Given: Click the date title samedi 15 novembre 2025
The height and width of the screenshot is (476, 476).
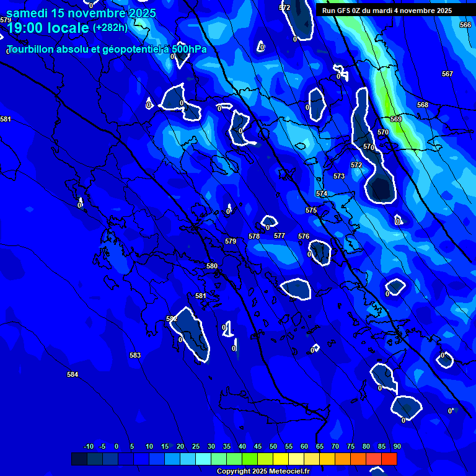Looking at the screenshot, I should tap(81, 13).
